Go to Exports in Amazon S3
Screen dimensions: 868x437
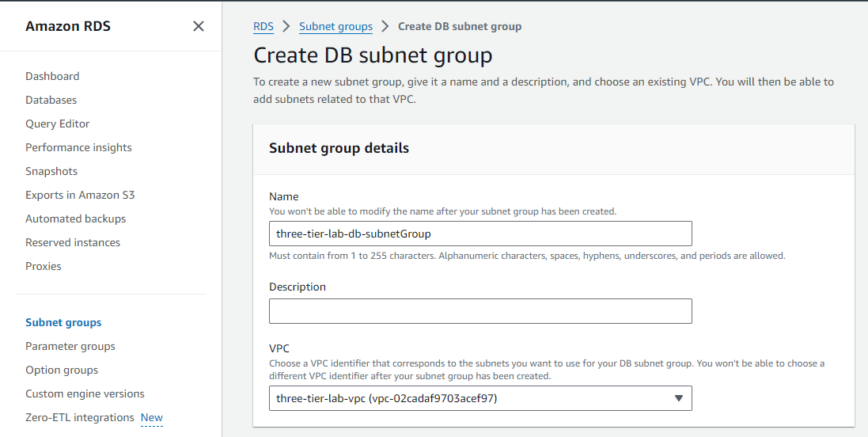pyautogui.click(x=80, y=195)
